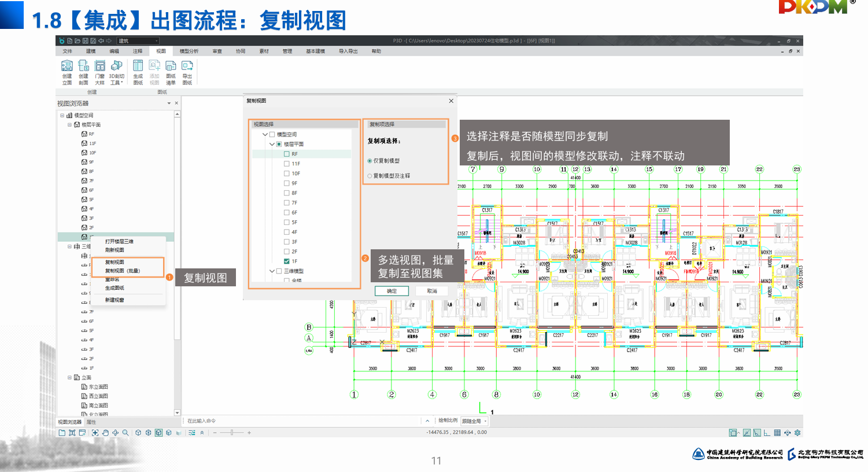The width and height of the screenshot is (868, 472).
Task: Click the 创建剖面 (create section) ribbon icon
Action: click(83, 72)
